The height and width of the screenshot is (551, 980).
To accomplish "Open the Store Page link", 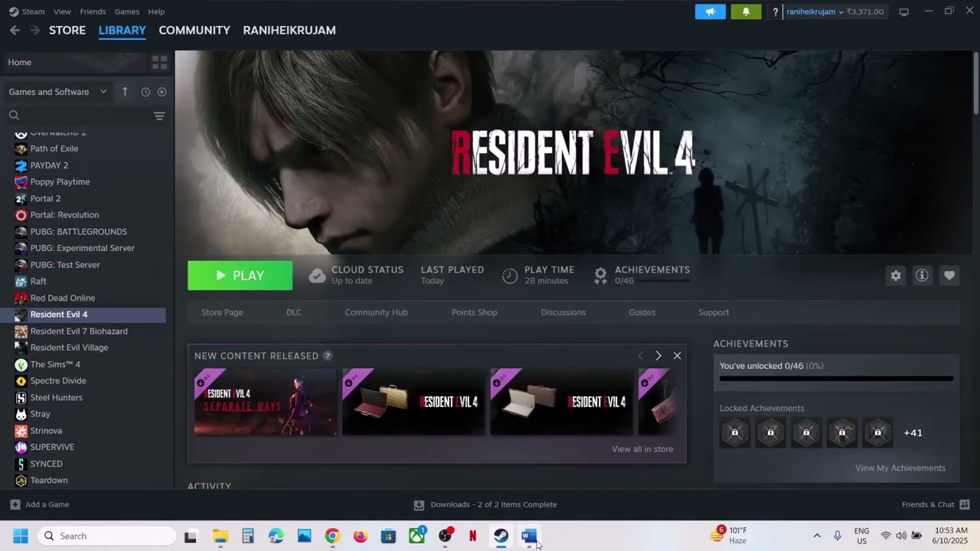I will click(x=222, y=312).
